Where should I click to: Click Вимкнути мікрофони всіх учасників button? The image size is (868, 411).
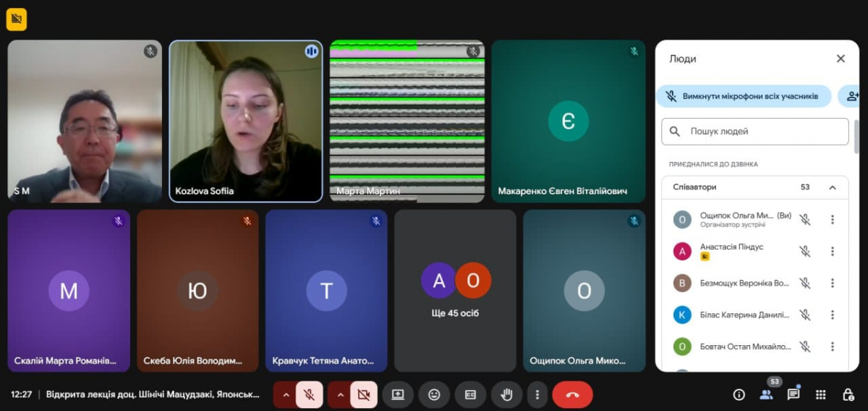pyautogui.click(x=744, y=96)
